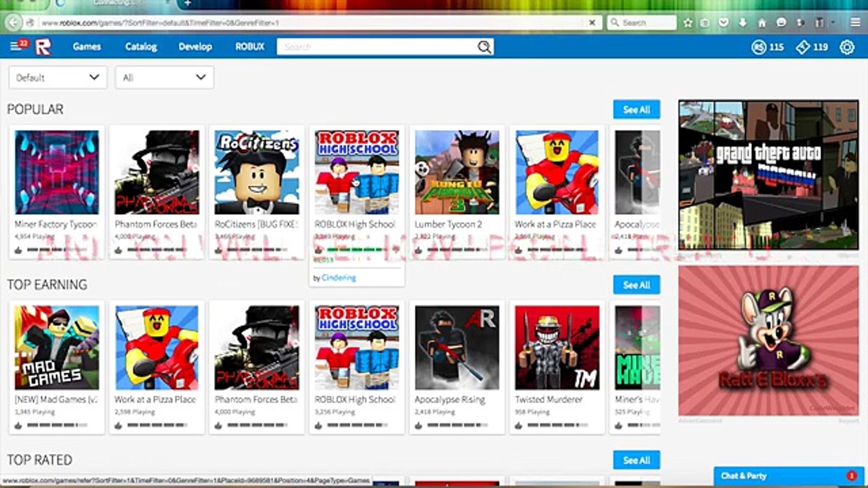Click the ROBLOX search input field

click(x=375, y=47)
